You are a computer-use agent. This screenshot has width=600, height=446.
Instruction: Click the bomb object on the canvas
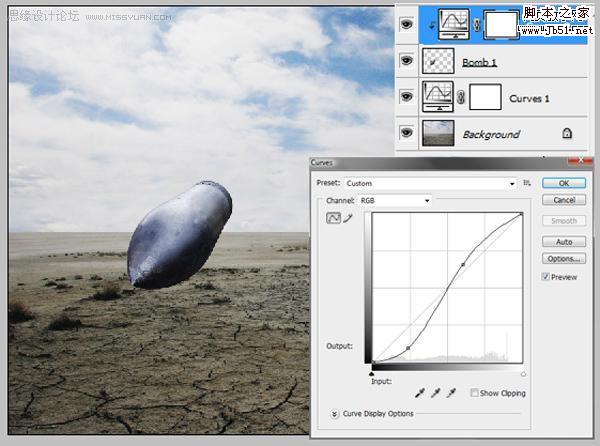180,234
